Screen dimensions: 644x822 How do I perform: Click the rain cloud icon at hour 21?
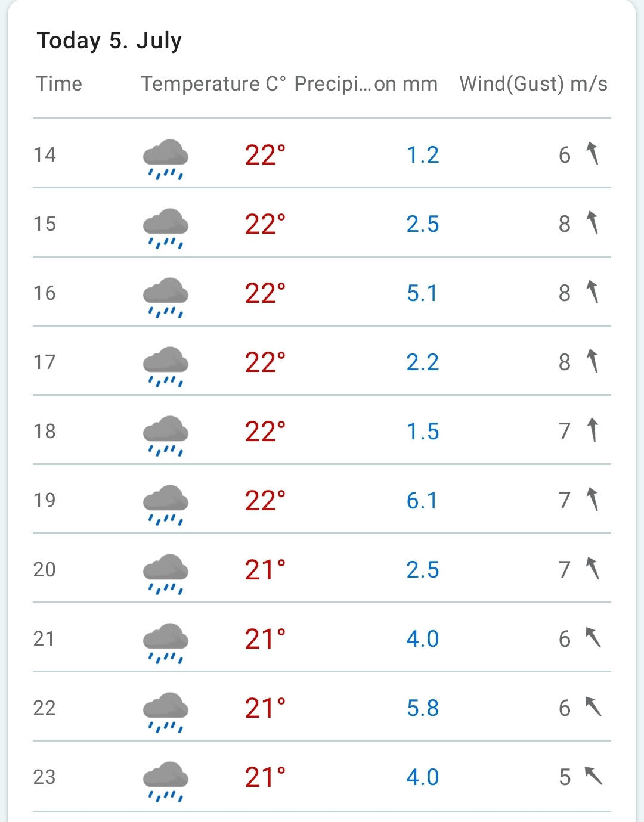(x=165, y=643)
